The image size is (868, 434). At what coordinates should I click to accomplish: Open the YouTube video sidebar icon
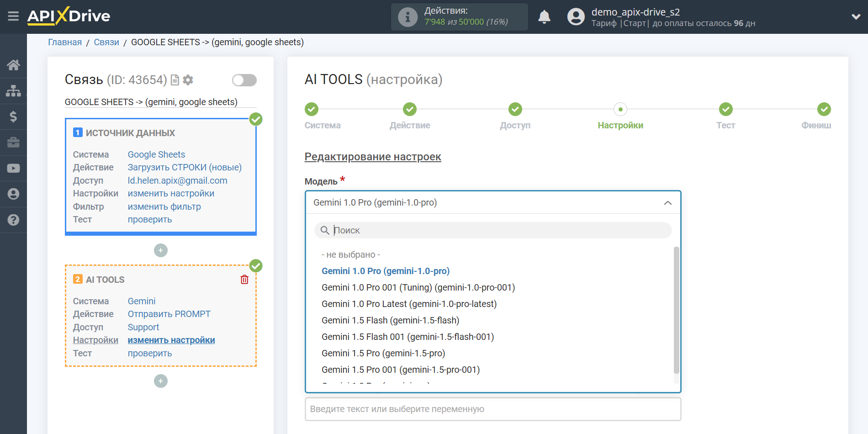pyautogui.click(x=13, y=168)
